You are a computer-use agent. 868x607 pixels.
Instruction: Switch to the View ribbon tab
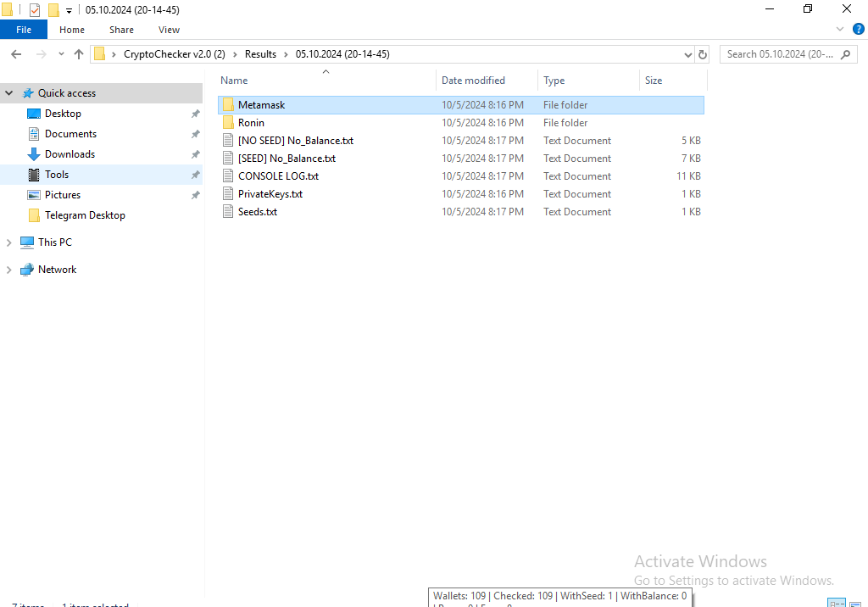pyautogui.click(x=169, y=30)
